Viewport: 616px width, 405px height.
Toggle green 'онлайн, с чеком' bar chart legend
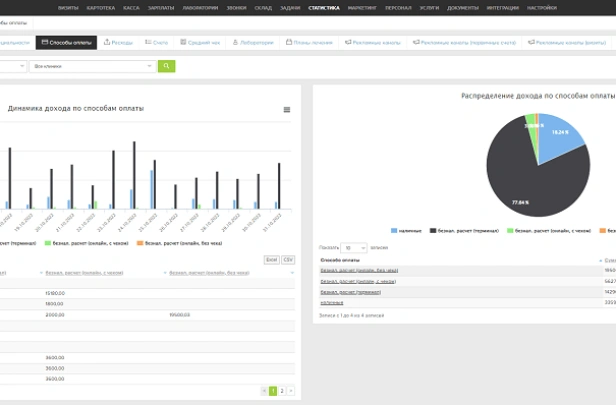pyautogui.click(x=85, y=242)
